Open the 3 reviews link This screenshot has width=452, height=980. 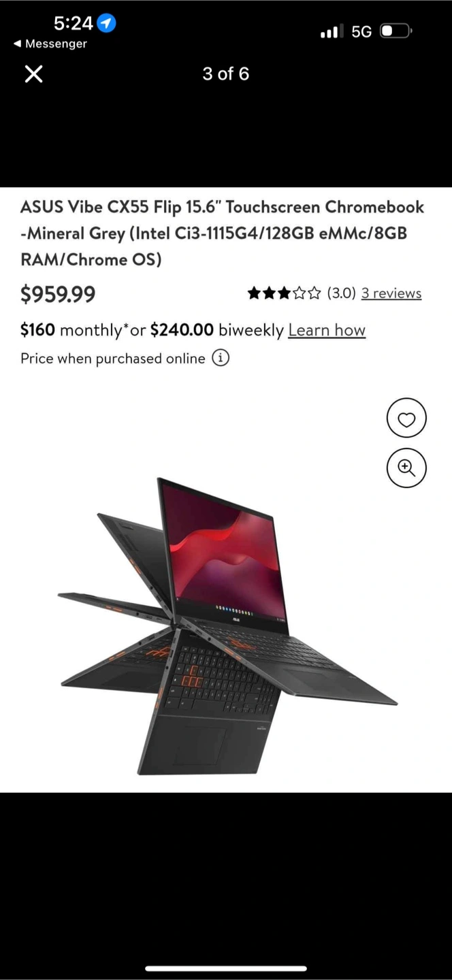pyautogui.click(x=391, y=293)
